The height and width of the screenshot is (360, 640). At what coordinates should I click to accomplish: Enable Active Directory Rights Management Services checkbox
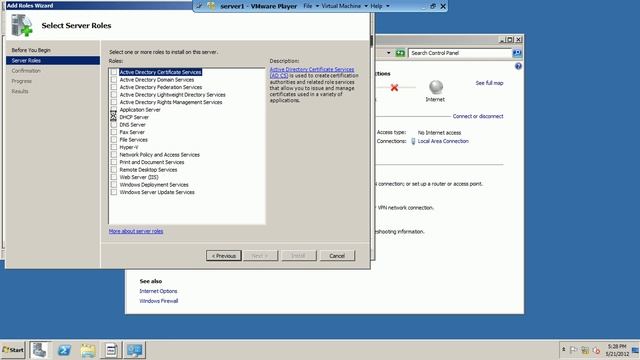pyautogui.click(x=114, y=102)
